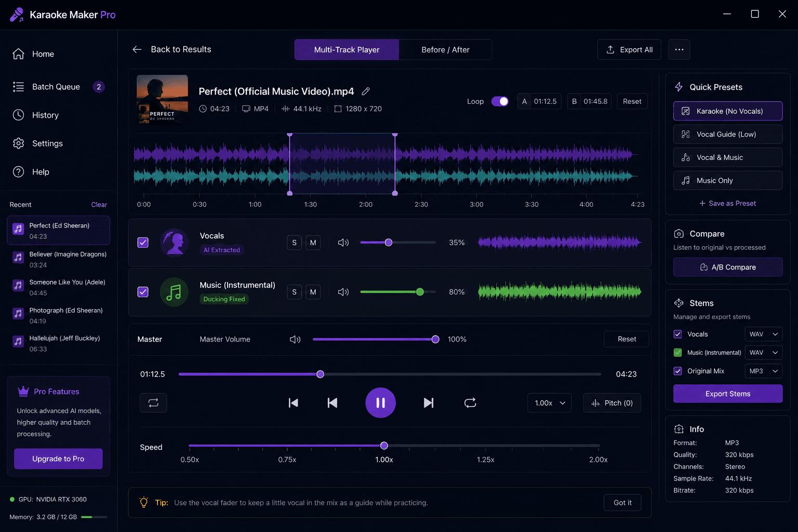Select the Music Only preset
This screenshot has height=532, width=798.
pyautogui.click(x=728, y=180)
